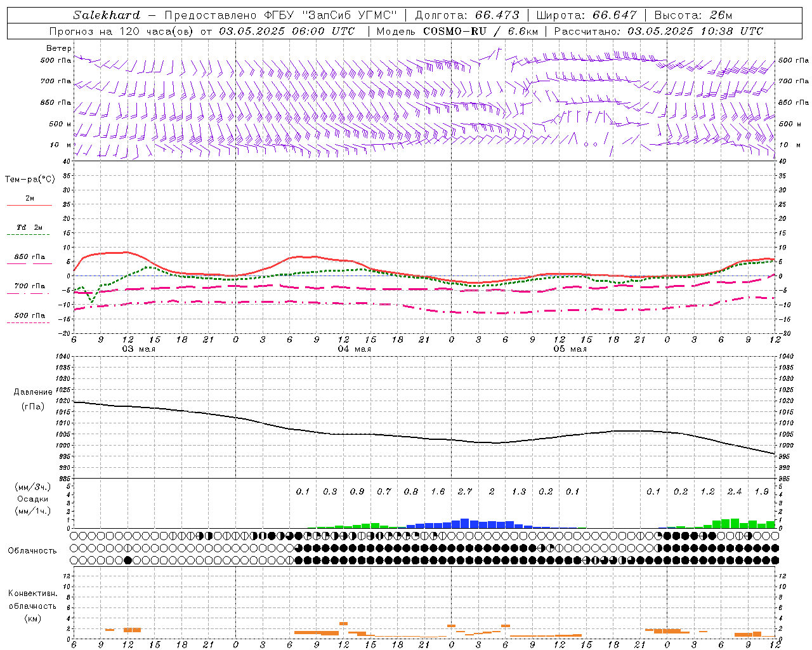Click the 0.7 precipitation value
812x650 pixels.
384,491
